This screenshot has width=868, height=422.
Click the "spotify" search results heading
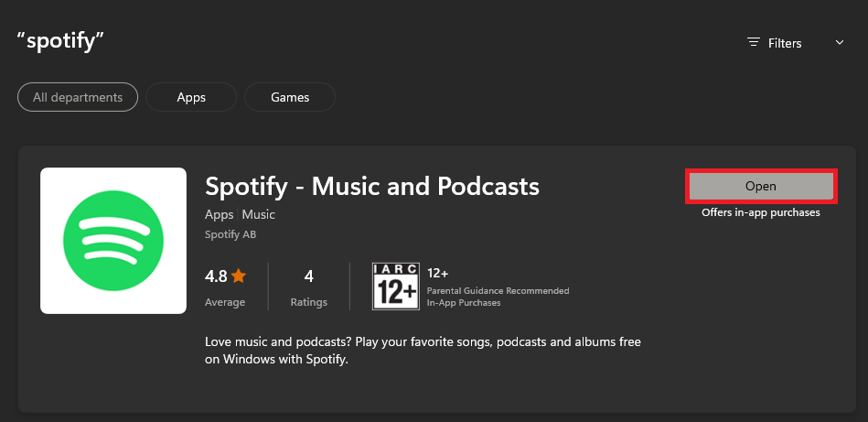pyautogui.click(x=61, y=40)
